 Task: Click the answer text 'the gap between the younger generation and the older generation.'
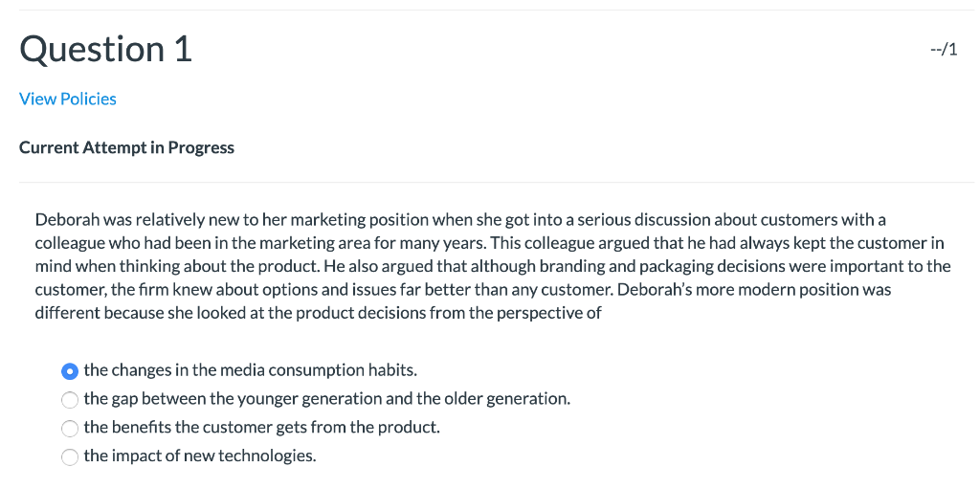click(x=327, y=399)
